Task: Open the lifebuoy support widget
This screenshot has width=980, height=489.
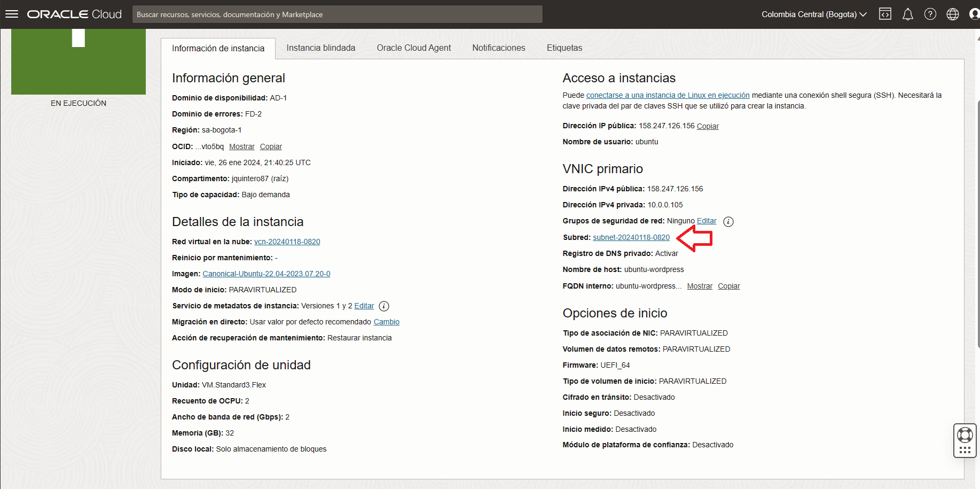Action: [965, 440]
